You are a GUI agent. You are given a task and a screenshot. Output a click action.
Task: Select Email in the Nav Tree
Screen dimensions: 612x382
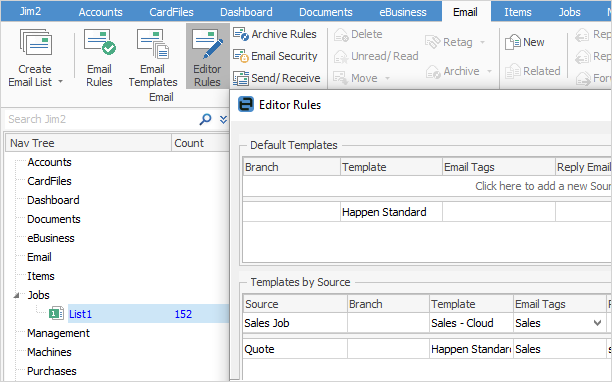39,258
